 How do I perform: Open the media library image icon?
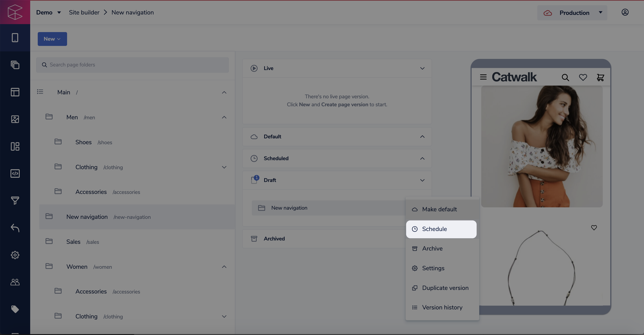coord(15,119)
